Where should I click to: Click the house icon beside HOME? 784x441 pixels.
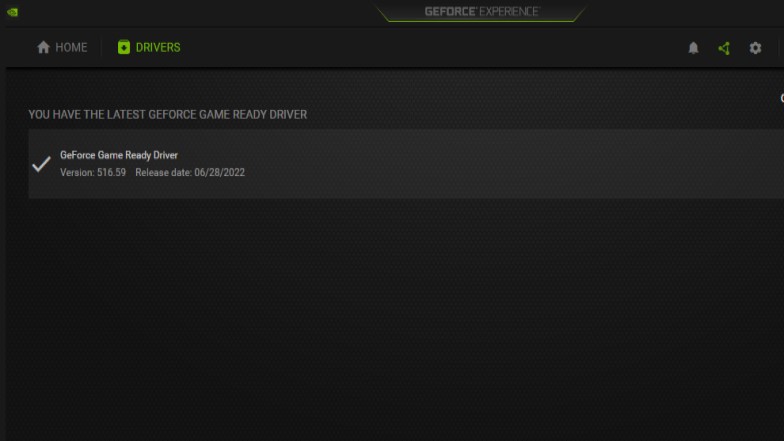coord(44,48)
